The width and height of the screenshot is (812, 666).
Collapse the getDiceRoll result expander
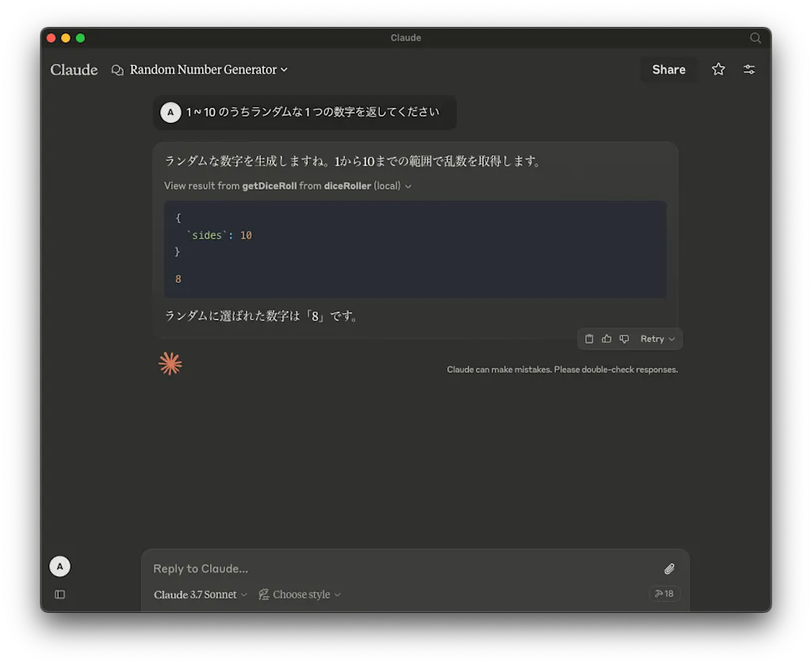click(288, 186)
